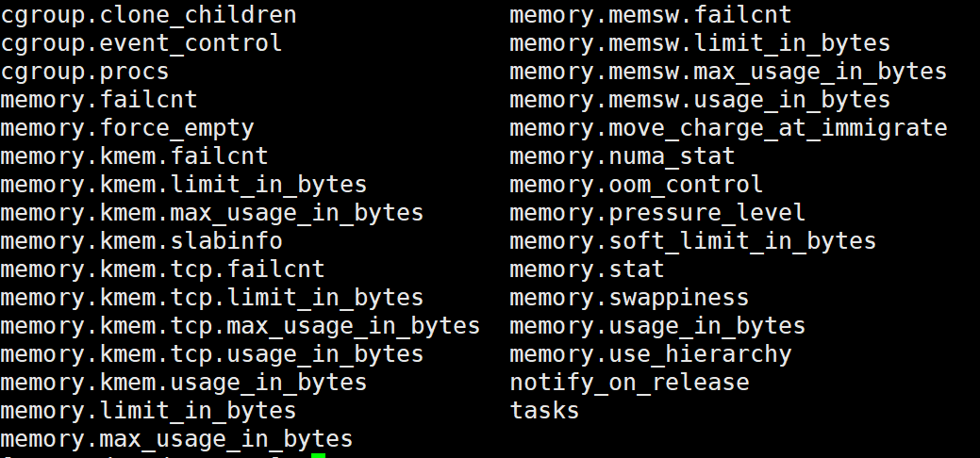Click on memory.memsw.failcnt
980x458 pixels.
click(x=651, y=15)
